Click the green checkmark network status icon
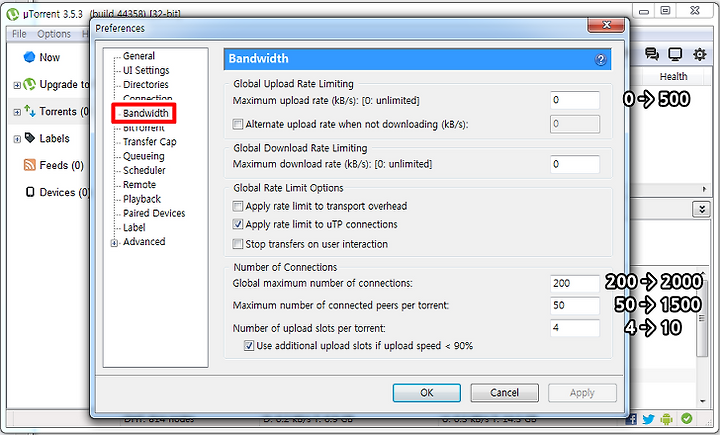720x435 pixels. [686, 418]
